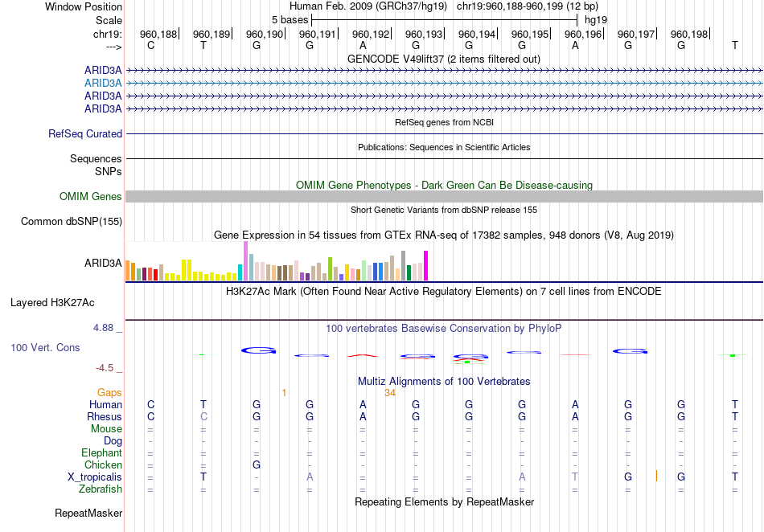The height and width of the screenshot is (532, 764).
Task: Click the orange gap count 34
Action: pos(390,393)
